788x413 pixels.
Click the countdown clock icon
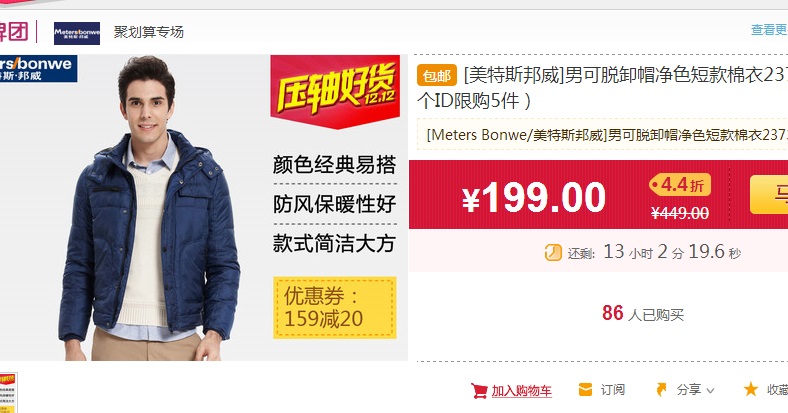pos(553,252)
